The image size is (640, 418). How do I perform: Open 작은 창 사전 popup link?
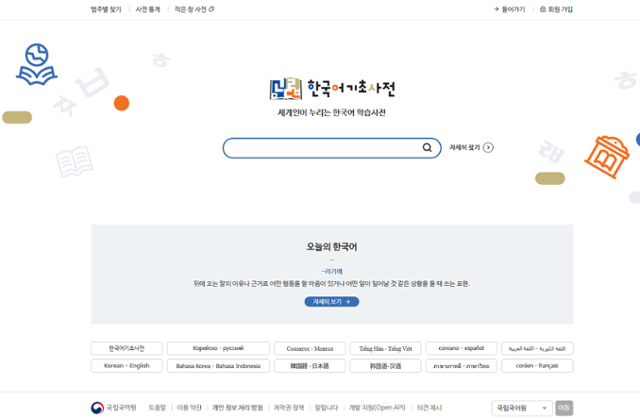pyautogui.click(x=194, y=9)
